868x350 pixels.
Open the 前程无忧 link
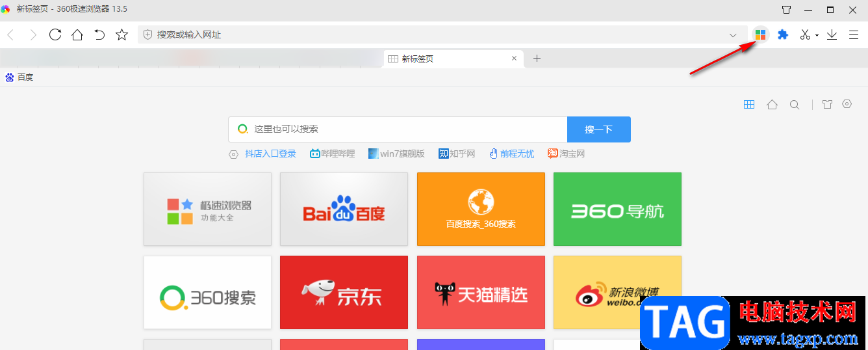pyautogui.click(x=512, y=154)
